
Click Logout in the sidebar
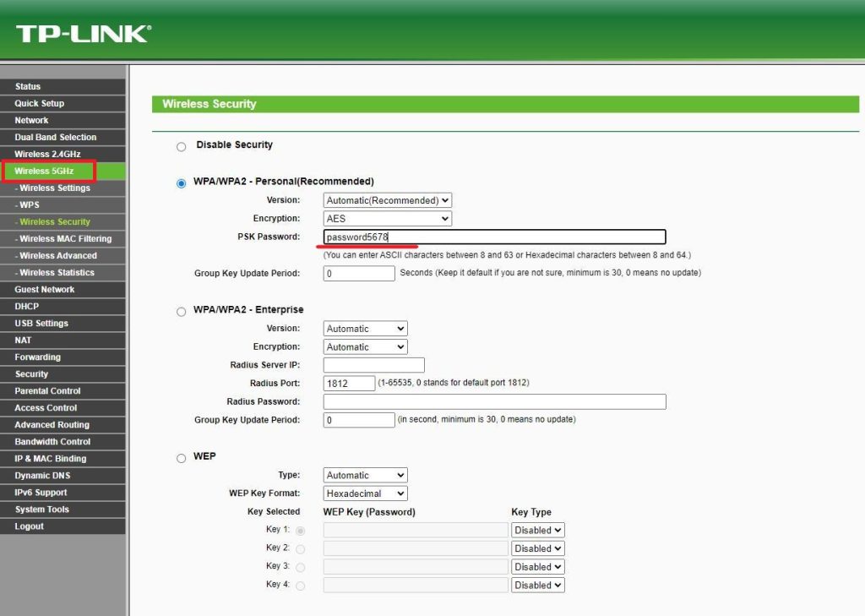point(29,526)
